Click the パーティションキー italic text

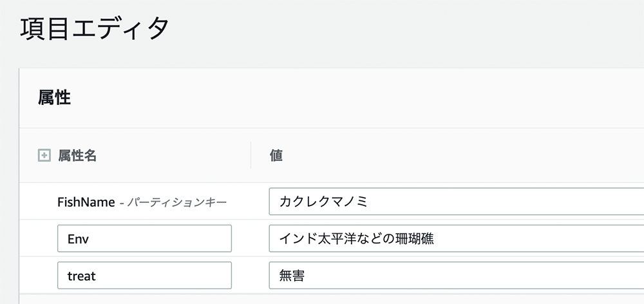176,202
